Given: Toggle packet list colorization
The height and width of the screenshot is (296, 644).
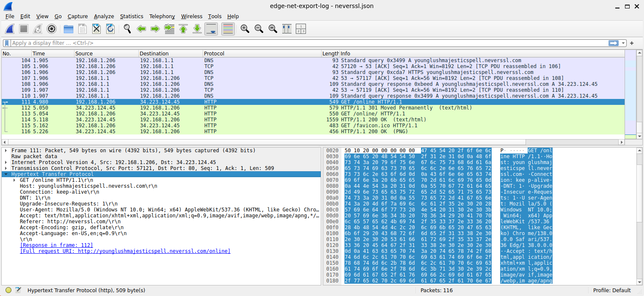Looking at the screenshot, I should [x=228, y=29].
